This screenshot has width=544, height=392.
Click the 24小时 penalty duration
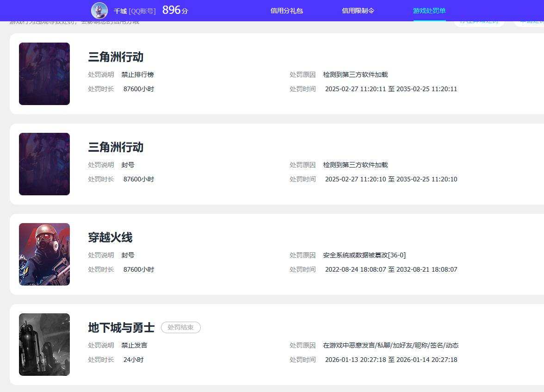click(134, 360)
